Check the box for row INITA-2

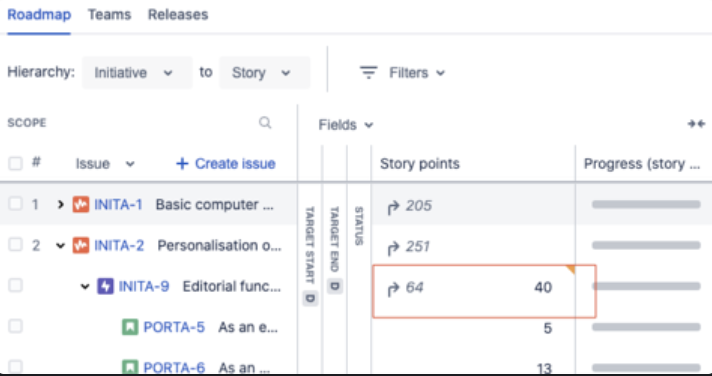pos(15,245)
